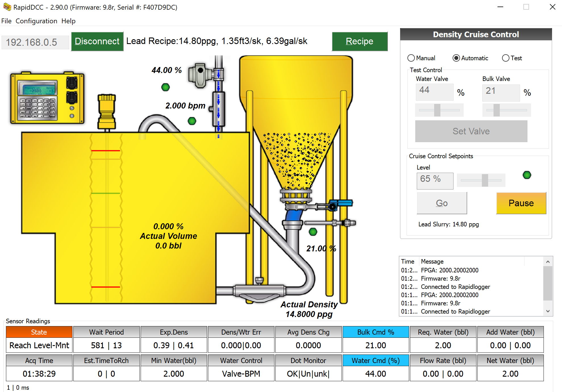Click the Message column header in log
The width and height of the screenshot is (562, 392).
[x=472, y=261]
